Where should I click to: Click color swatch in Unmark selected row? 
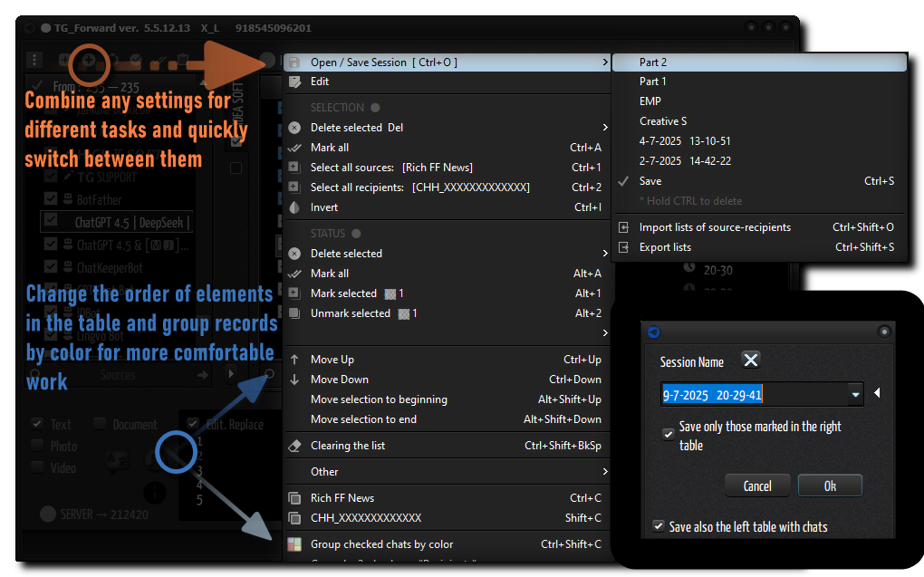[x=404, y=314]
